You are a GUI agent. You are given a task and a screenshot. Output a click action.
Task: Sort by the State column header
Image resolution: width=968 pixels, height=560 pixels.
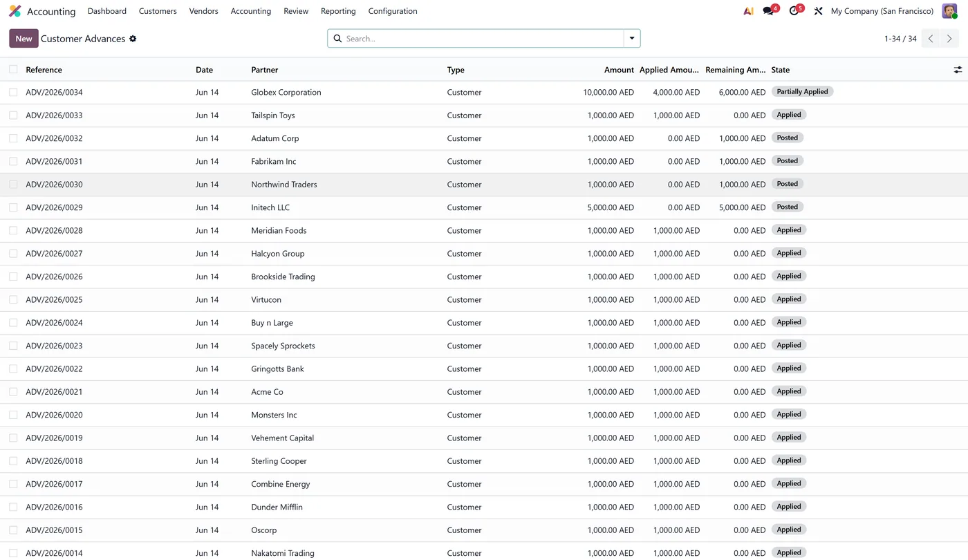click(x=781, y=70)
